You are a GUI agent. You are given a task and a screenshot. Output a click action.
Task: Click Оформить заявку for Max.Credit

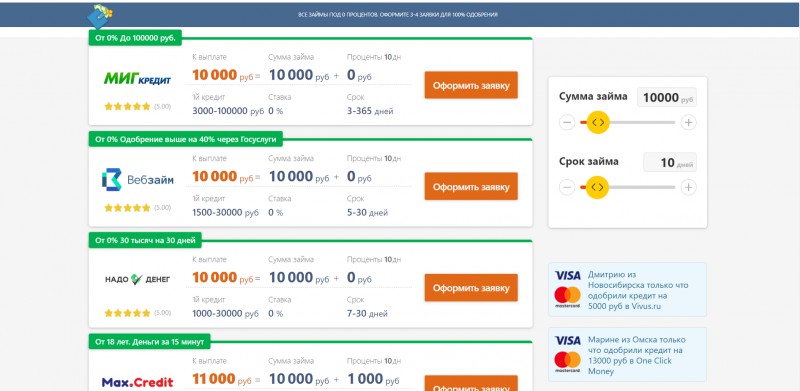point(471,383)
